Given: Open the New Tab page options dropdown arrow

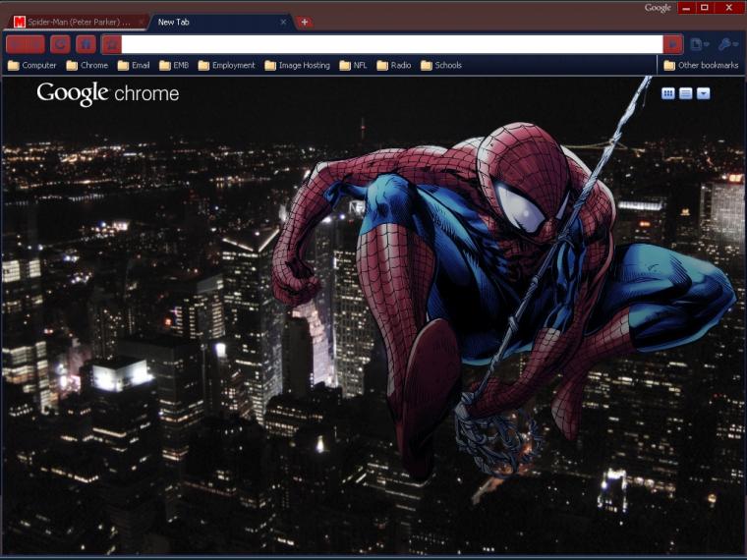Looking at the screenshot, I should point(703,93).
